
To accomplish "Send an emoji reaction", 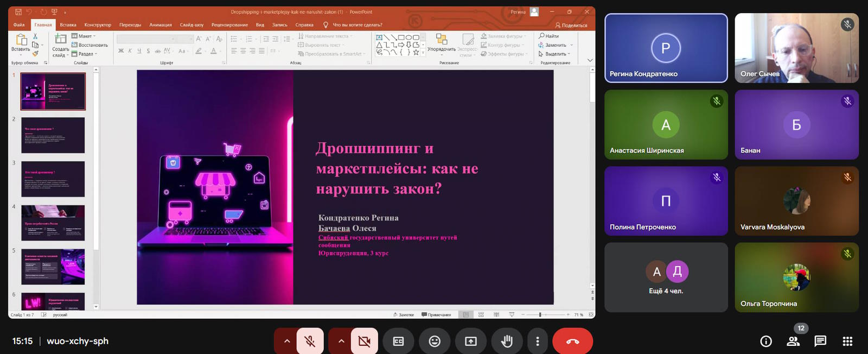I will (x=435, y=341).
